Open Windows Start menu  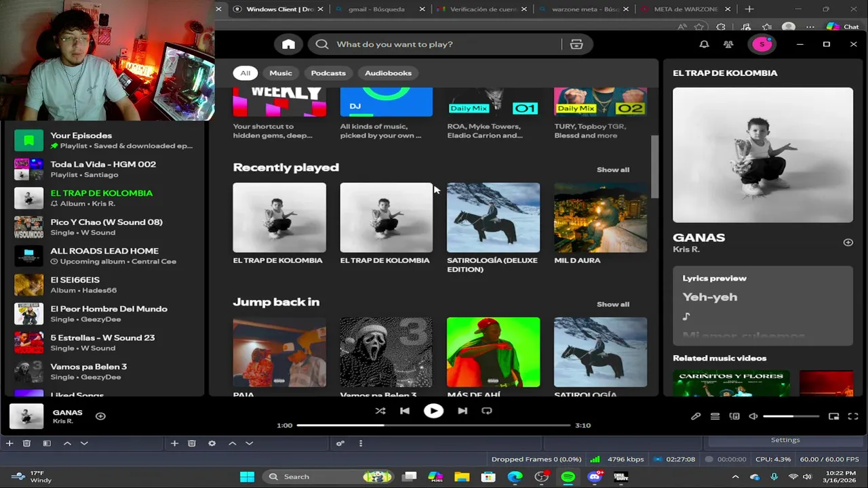247,476
